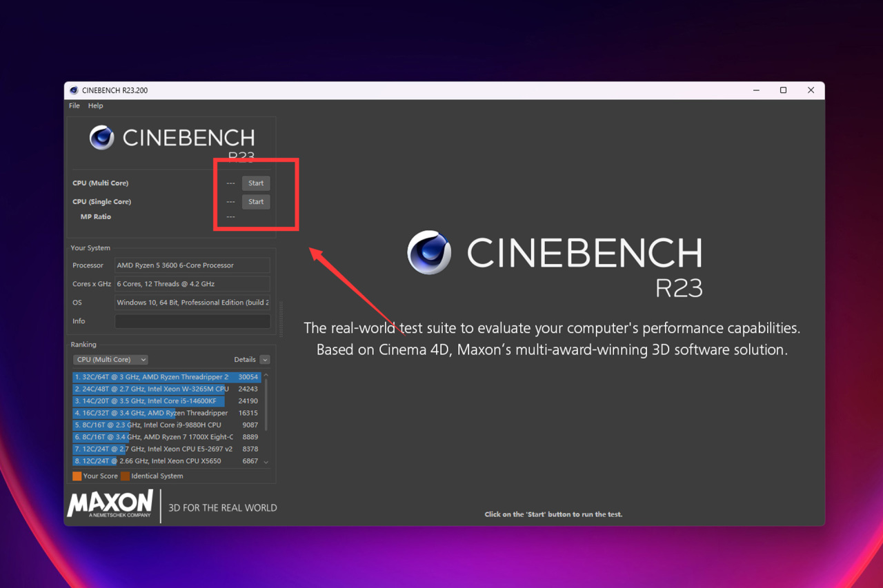Click the "CPU (Single Core)" test label

click(102, 202)
